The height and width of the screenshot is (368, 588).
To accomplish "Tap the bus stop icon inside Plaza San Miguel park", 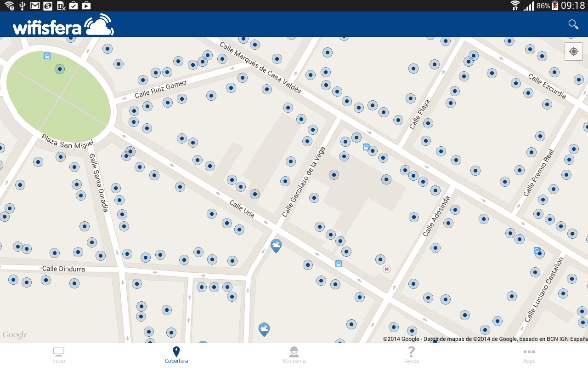I will pyautogui.click(x=47, y=56).
